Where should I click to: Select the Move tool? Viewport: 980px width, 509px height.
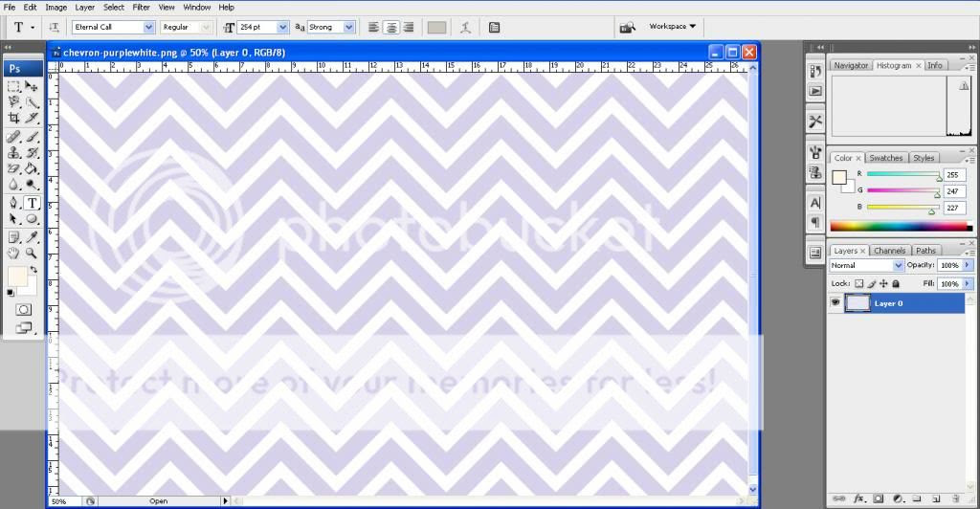point(32,86)
